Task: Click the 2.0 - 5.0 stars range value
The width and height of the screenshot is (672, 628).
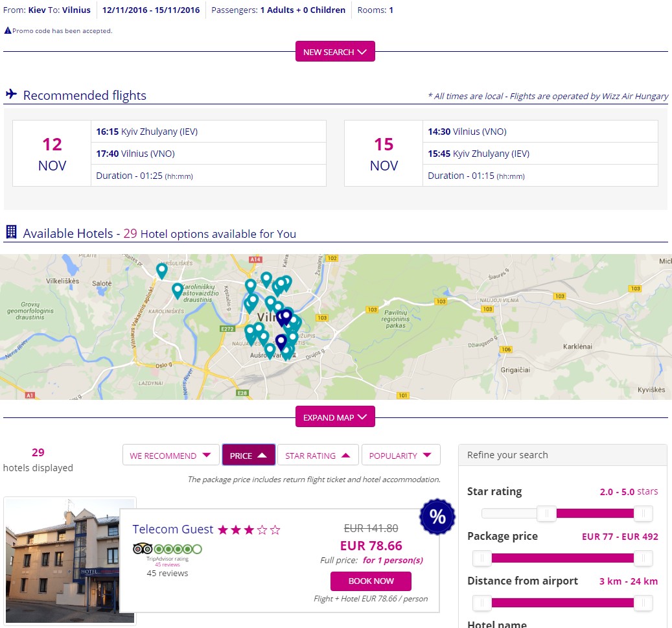Action: [x=629, y=491]
